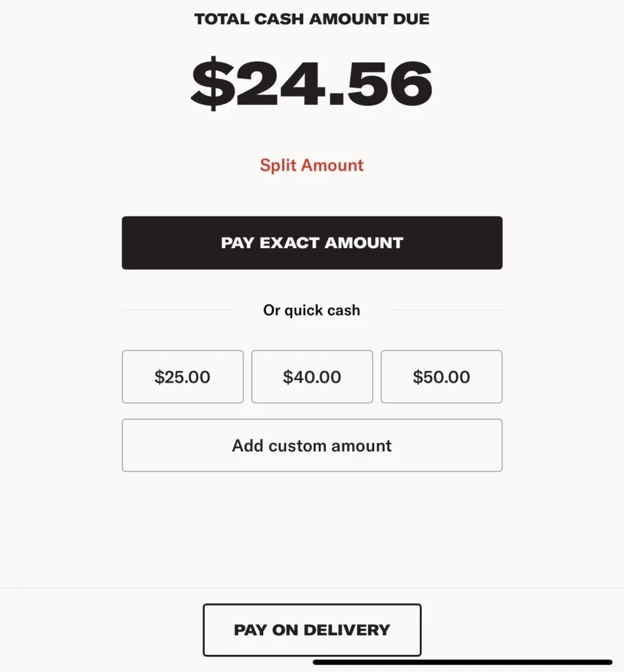The image size is (624, 672).
Task: Tap the PAY ON DELIVERY button
Action: click(x=312, y=630)
